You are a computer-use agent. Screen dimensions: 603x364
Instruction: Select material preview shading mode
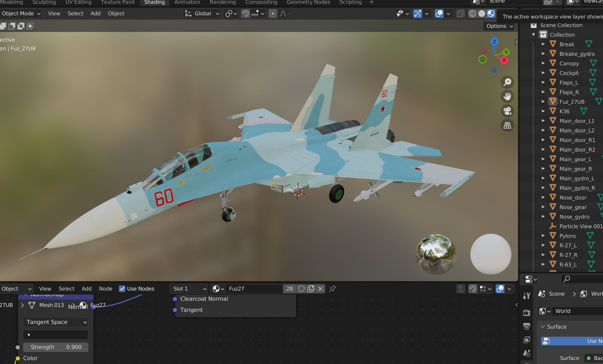(x=491, y=13)
